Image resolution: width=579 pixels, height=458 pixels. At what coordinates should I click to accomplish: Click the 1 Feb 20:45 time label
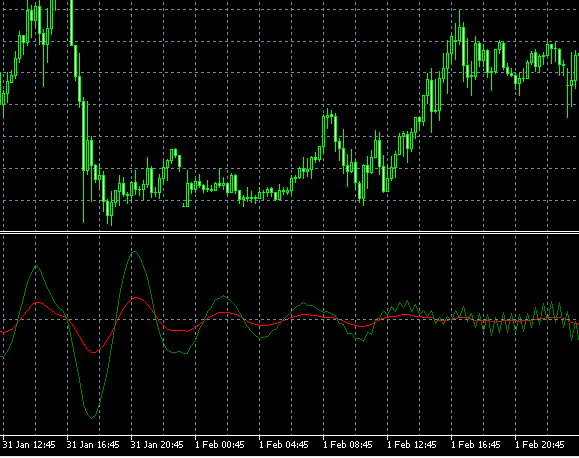pos(540,444)
